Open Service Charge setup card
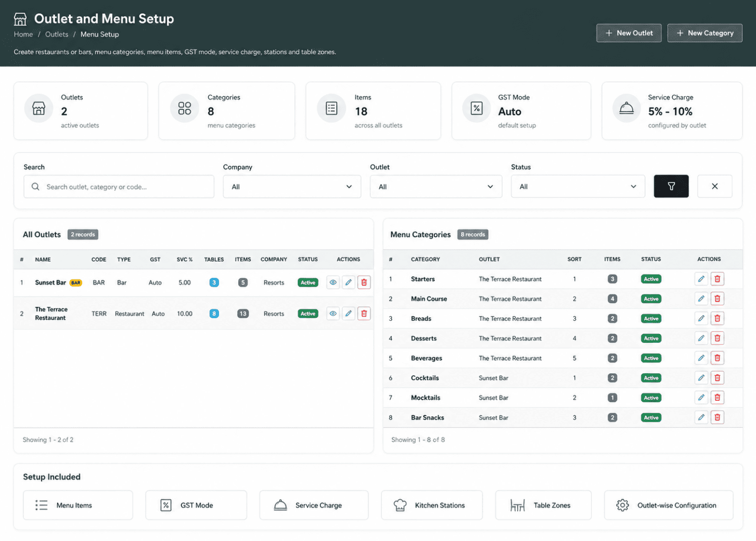 point(314,505)
